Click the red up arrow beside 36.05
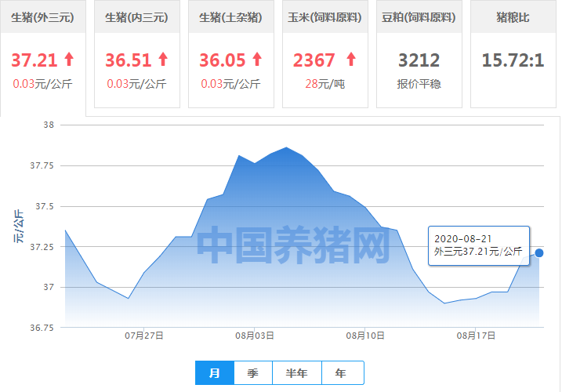The width and height of the screenshot is (562, 392). pos(257,59)
